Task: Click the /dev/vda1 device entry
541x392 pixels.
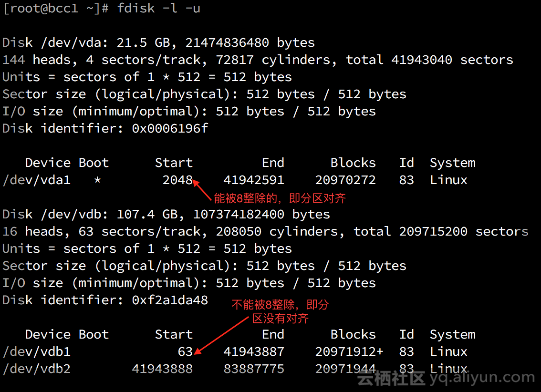Action: point(36,180)
